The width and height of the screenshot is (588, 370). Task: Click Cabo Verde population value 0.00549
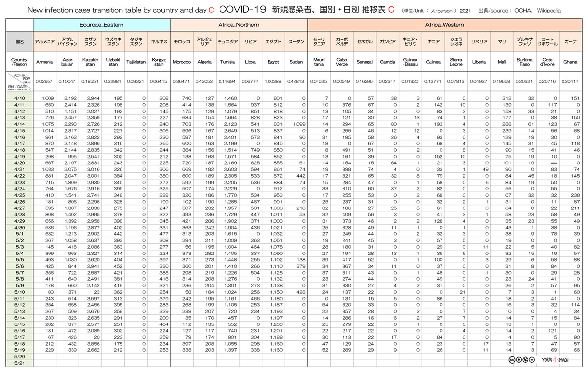tap(342, 81)
